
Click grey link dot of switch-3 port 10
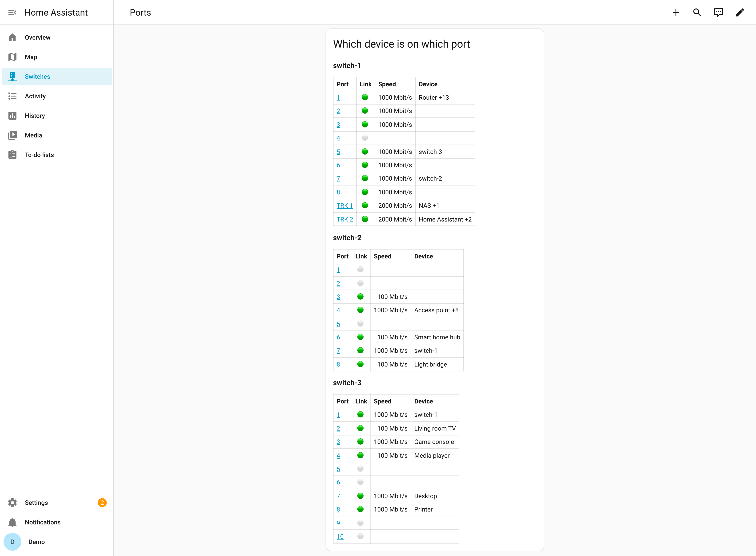360,536
